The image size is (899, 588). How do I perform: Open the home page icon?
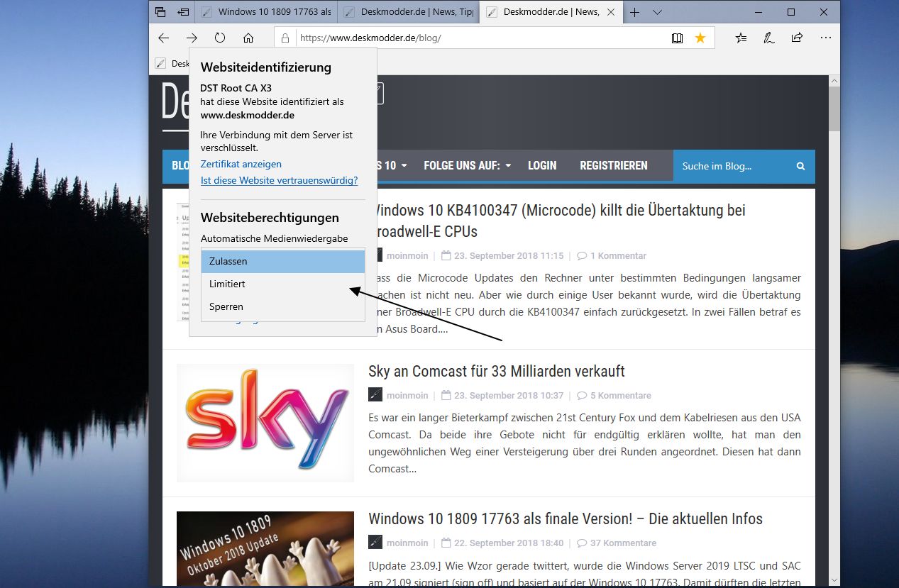248,38
